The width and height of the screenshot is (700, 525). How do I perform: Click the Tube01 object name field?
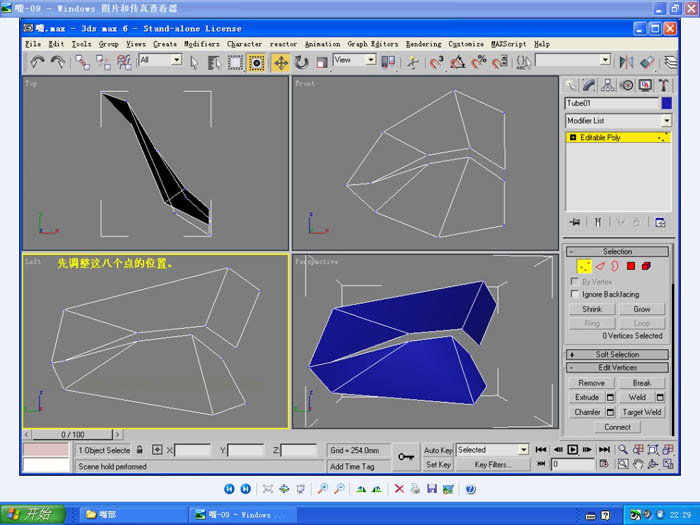click(611, 103)
